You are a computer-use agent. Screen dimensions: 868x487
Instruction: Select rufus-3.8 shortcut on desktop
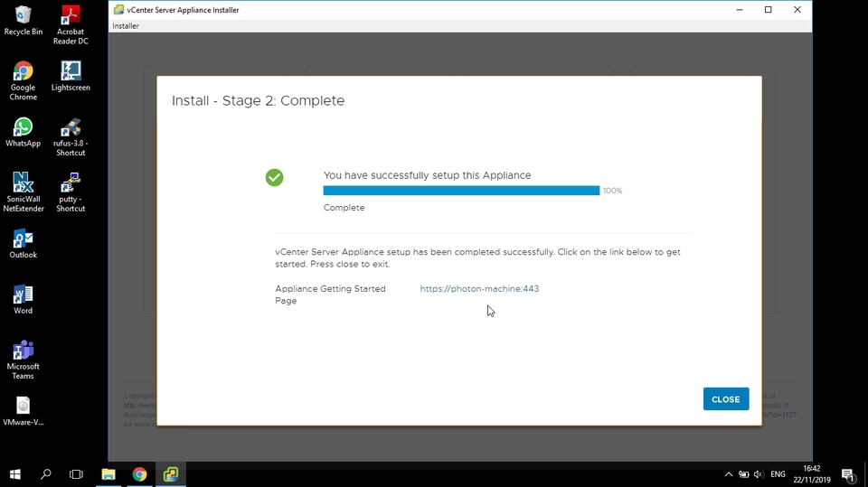[x=71, y=137]
